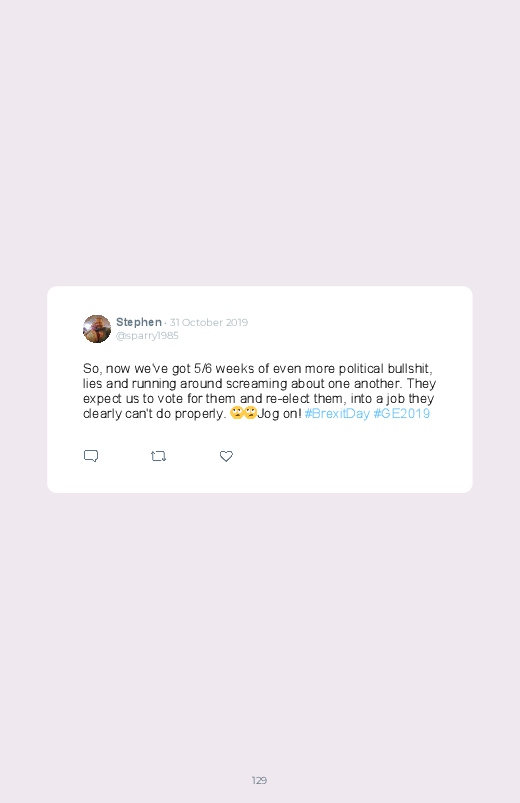This screenshot has width=520, height=803.
Task: Click the word "political" in the tweet
Action: 361,369
